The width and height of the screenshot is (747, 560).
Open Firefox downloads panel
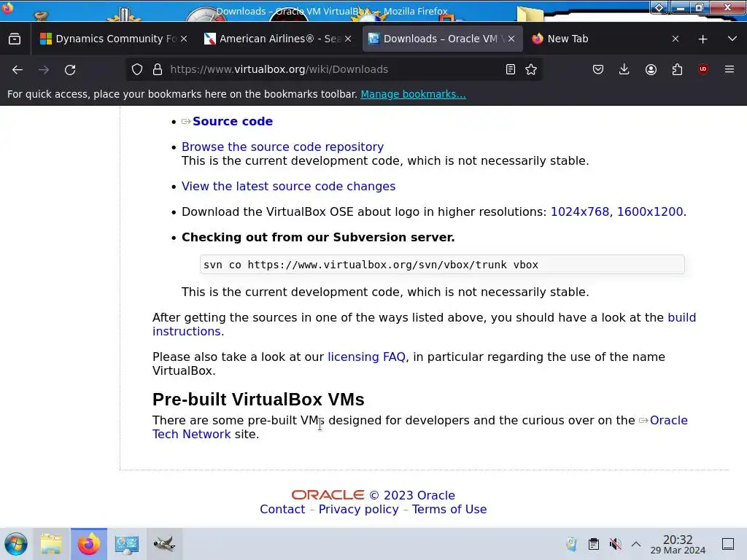click(x=624, y=69)
